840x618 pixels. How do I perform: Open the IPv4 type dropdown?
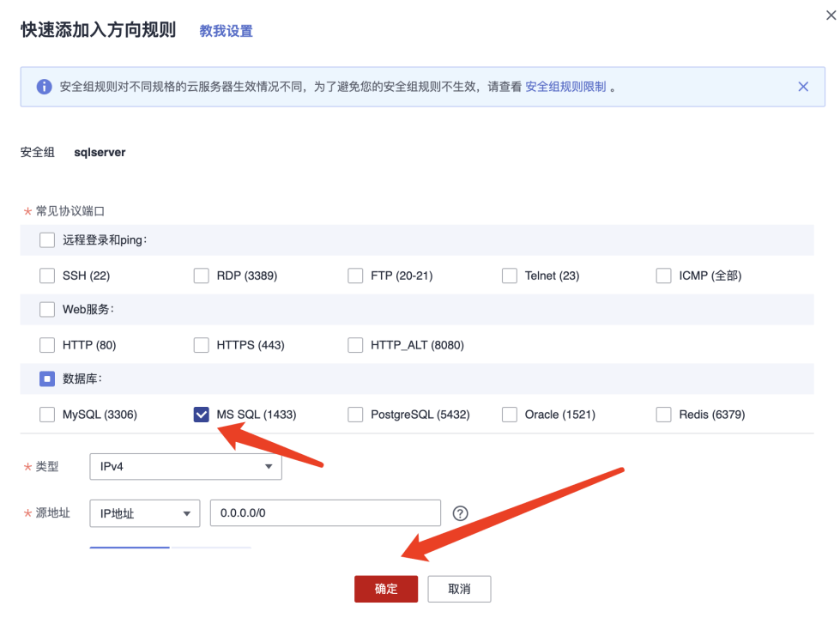pos(185,467)
